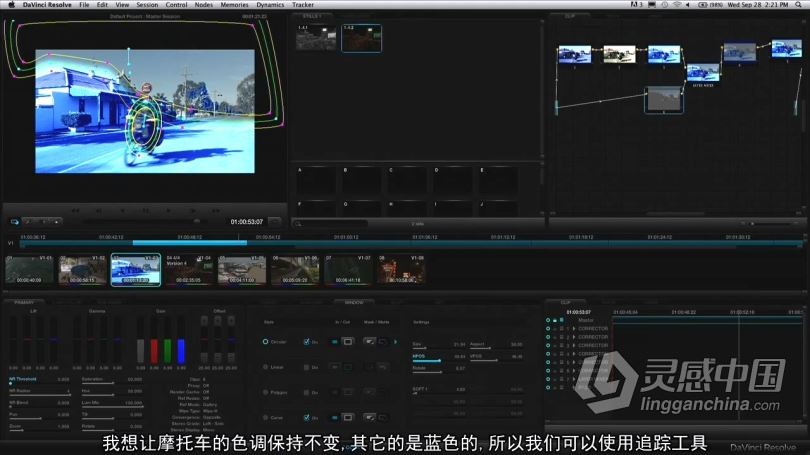
Task: Expand the first CORRECTOR keyframe track
Action: [x=574, y=328]
